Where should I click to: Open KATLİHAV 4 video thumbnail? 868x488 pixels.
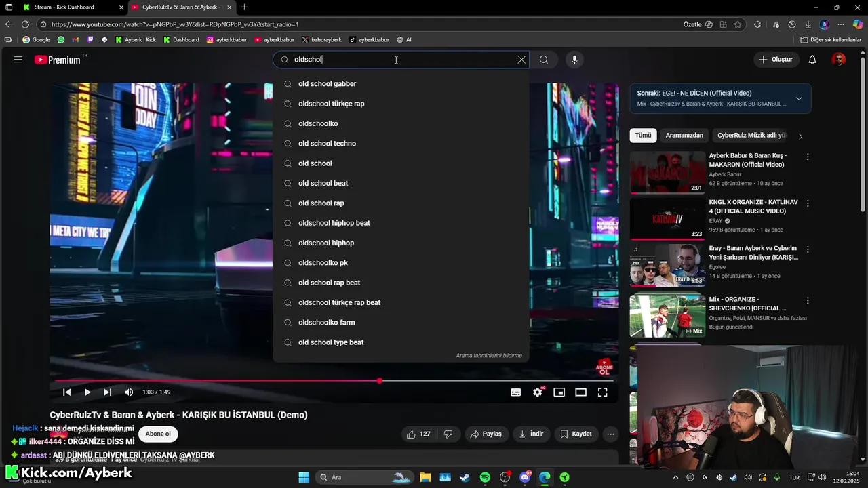pos(668,218)
